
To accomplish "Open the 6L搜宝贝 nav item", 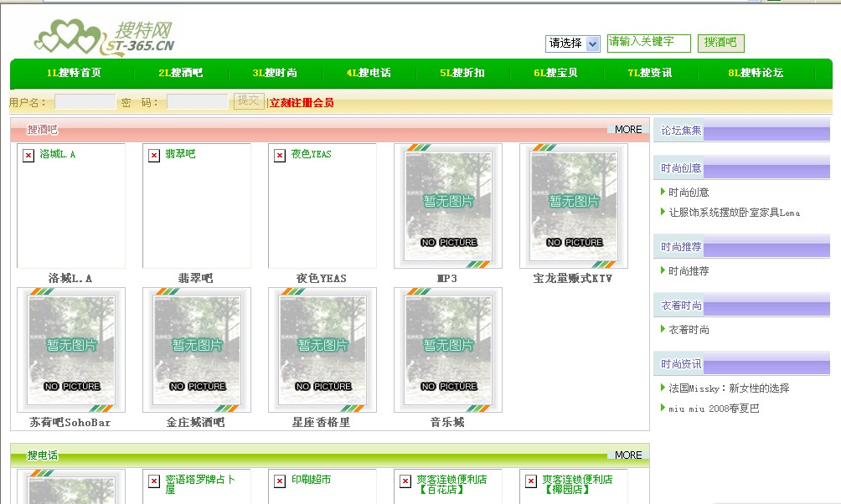I will pos(555,73).
